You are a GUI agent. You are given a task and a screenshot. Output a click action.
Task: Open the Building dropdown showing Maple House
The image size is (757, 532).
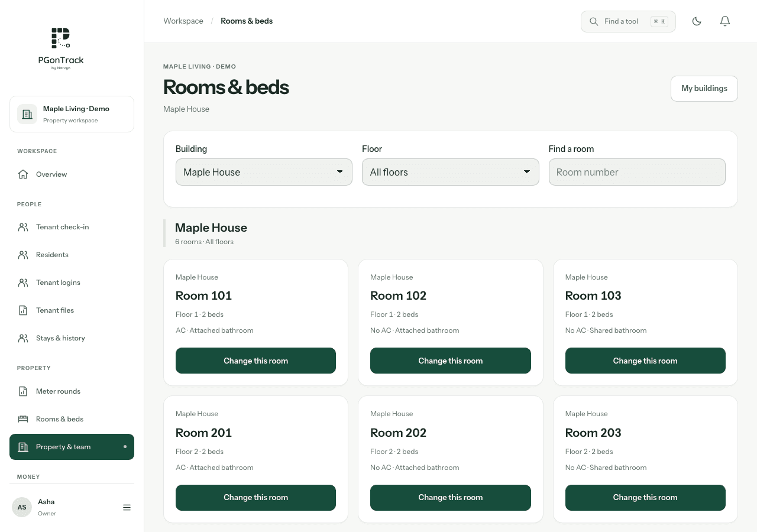(264, 172)
